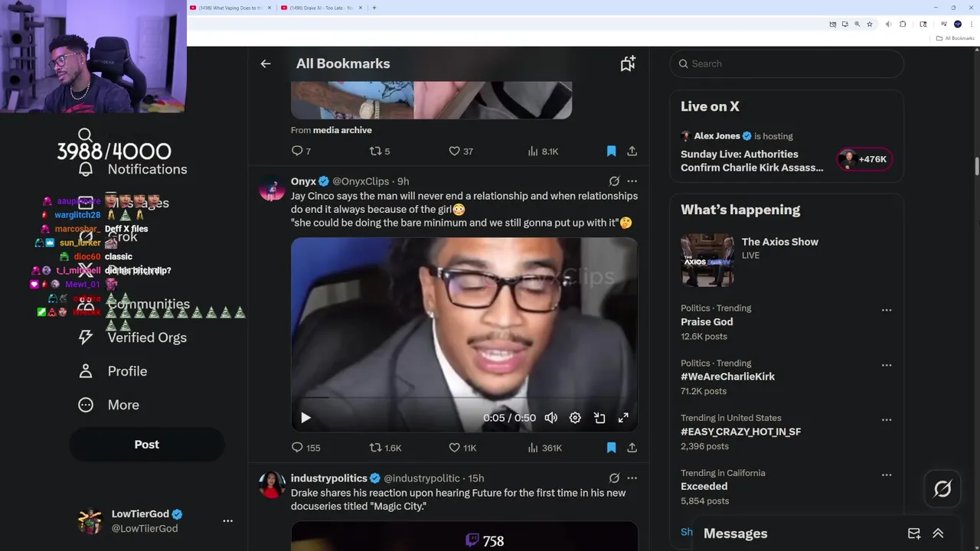Image resolution: width=980 pixels, height=551 pixels.
Task: Open Onyx profile avatar
Action: pyautogui.click(x=272, y=187)
